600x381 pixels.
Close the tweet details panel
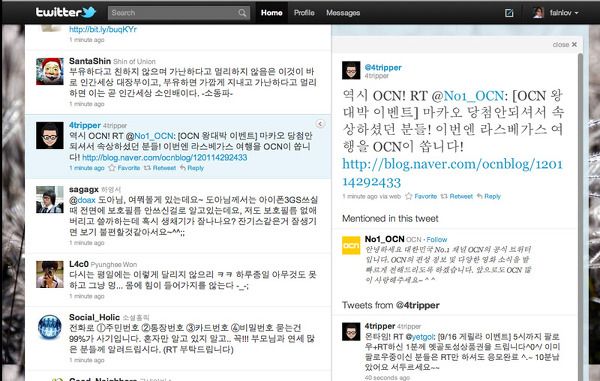565,44
